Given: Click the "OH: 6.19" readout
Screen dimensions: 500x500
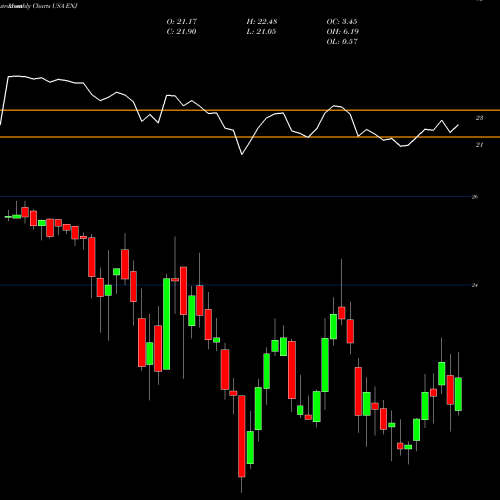Looking at the screenshot, I should (342, 32).
